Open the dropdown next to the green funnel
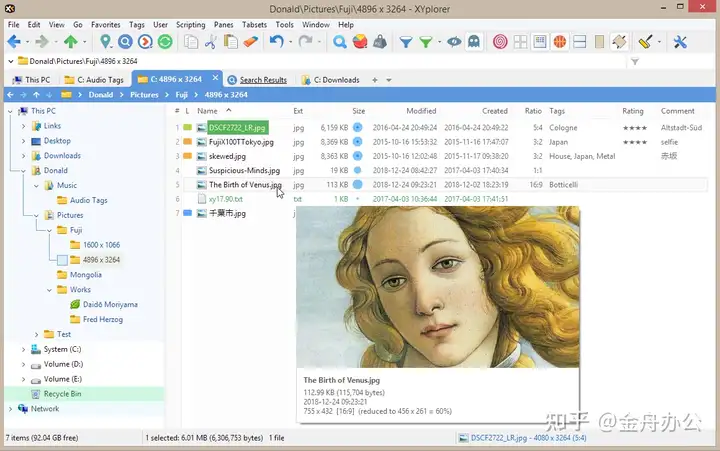 pos(439,42)
